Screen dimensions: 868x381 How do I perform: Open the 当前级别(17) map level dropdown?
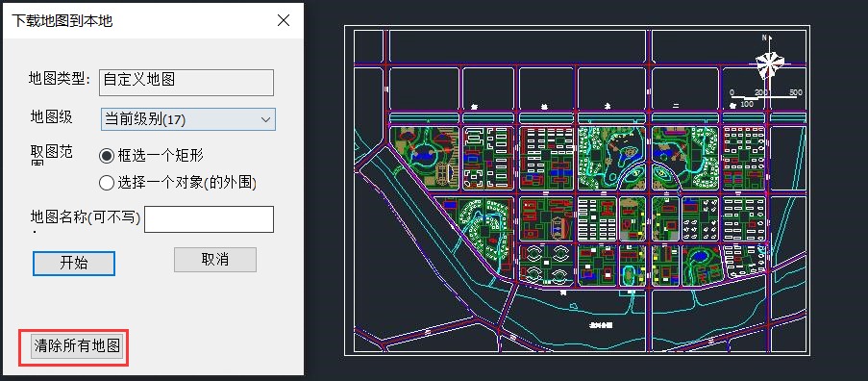pos(188,119)
